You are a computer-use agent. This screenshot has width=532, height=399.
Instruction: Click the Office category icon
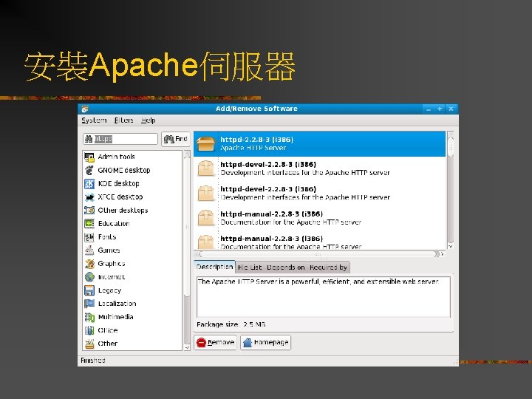pyautogui.click(x=89, y=330)
